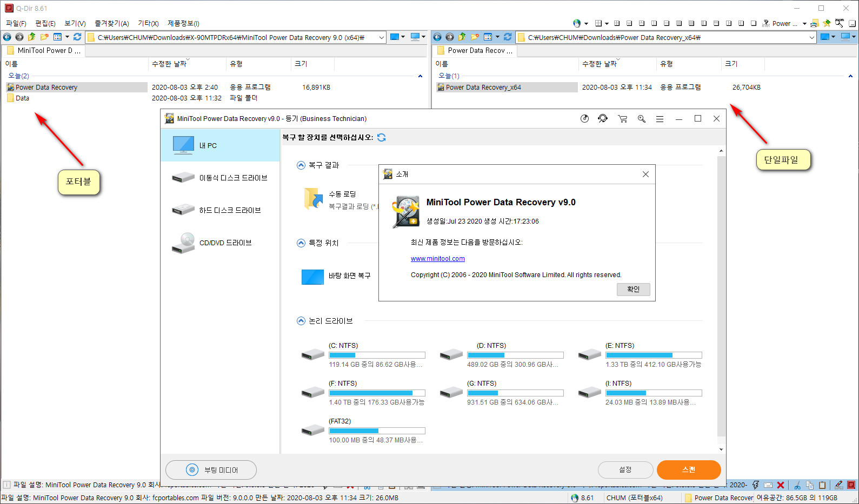Open left pane view mode dropdown arrow
Viewport: 859px width, 504px height.
(67, 37)
